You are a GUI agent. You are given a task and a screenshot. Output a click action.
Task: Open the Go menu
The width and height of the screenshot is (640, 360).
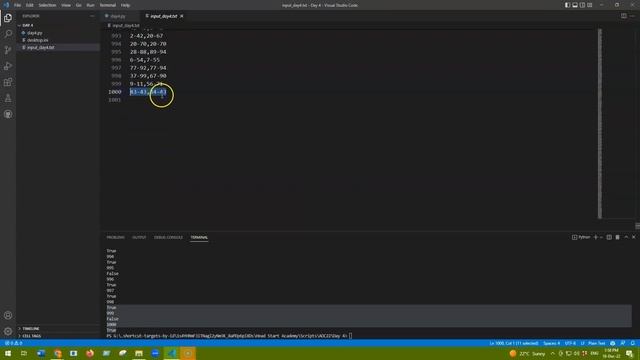pyautogui.click(x=79, y=5)
